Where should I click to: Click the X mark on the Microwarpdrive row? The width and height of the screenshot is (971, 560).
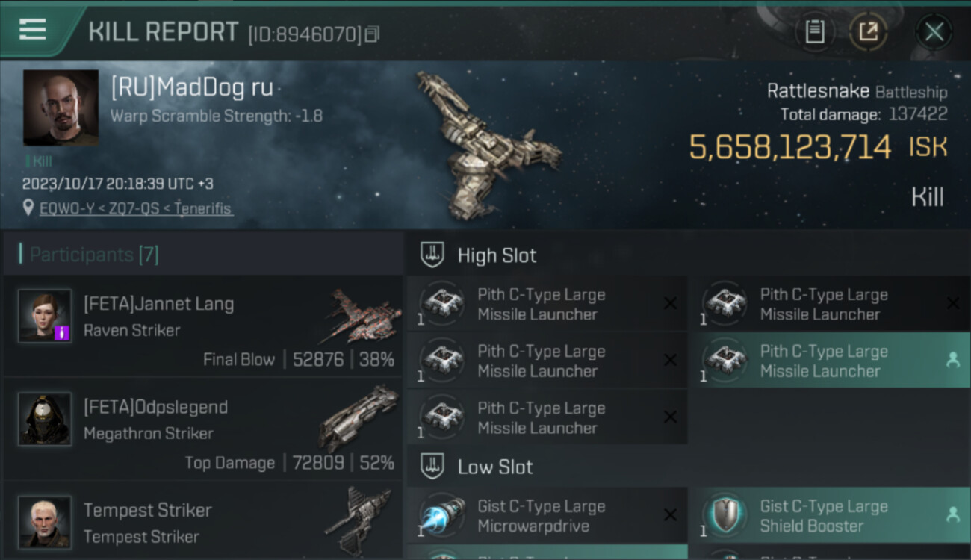pyautogui.click(x=670, y=515)
